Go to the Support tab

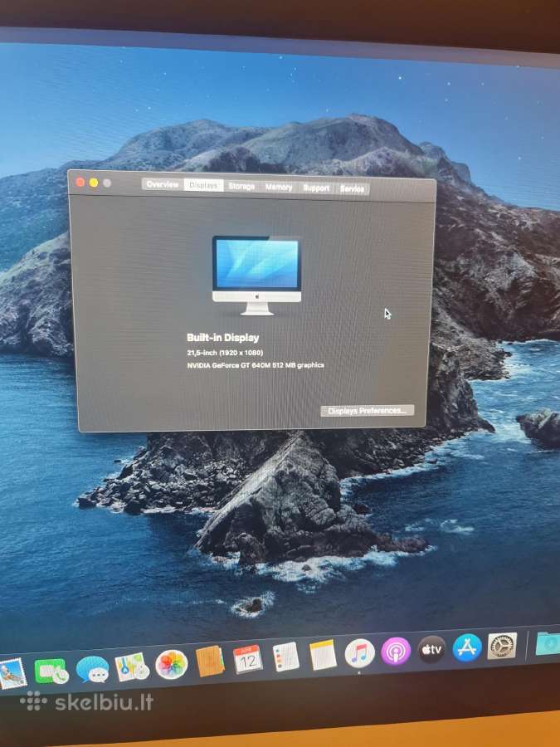[316, 188]
